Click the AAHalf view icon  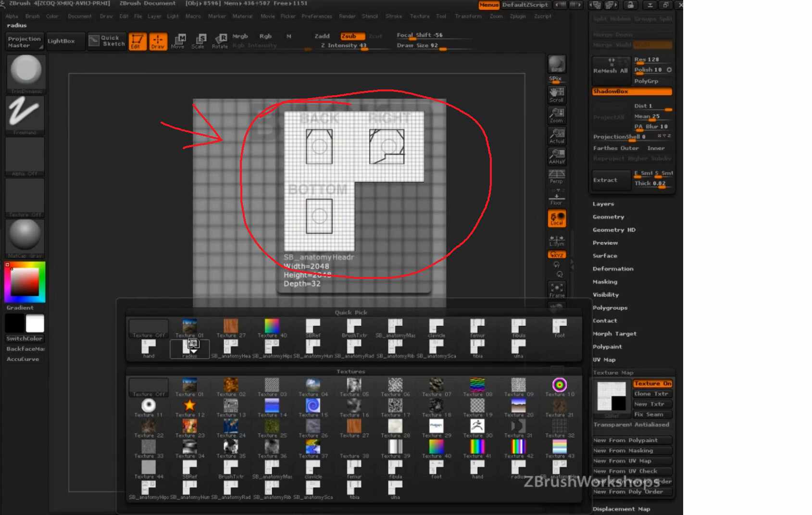(x=557, y=156)
